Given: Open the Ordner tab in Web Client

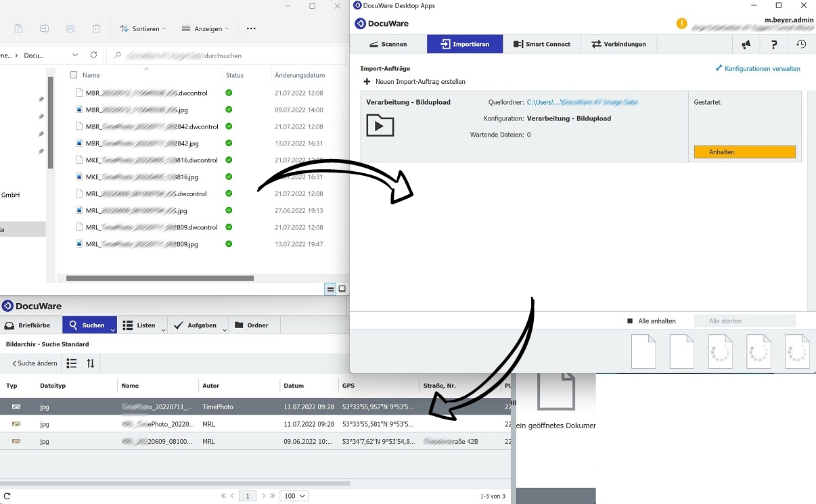Looking at the screenshot, I should pyautogui.click(x=252, y=325).
